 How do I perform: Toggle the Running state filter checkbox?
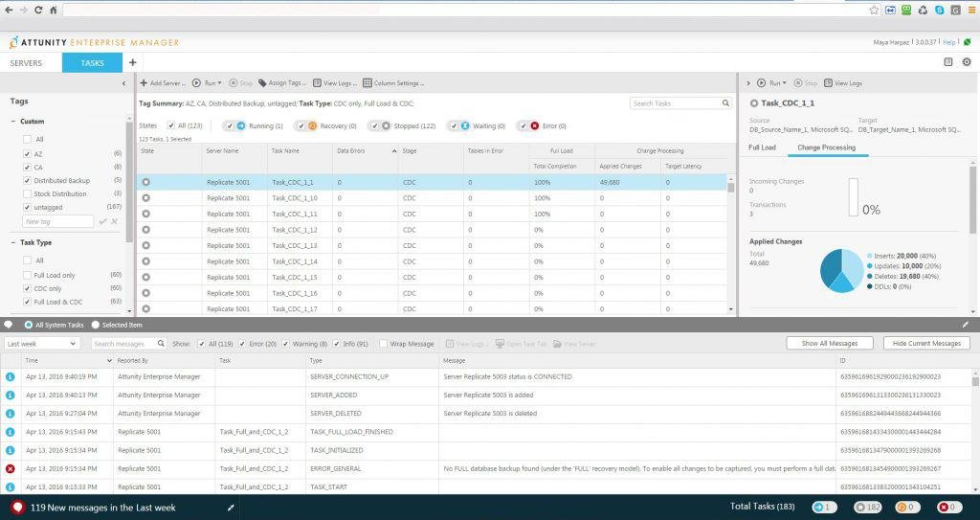(230, 125)
